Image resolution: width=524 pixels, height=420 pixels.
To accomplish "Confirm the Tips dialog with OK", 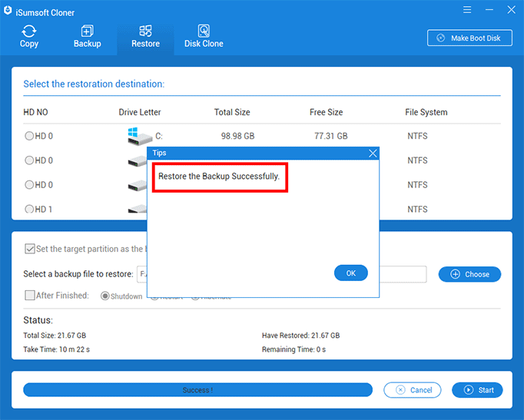I will click(351, 273).
